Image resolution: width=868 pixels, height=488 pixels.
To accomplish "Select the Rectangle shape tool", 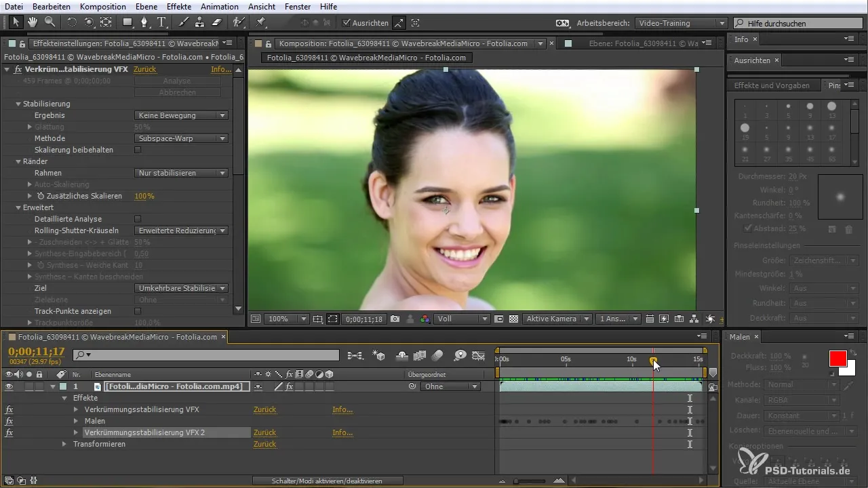I will click(x=127, y=22).
